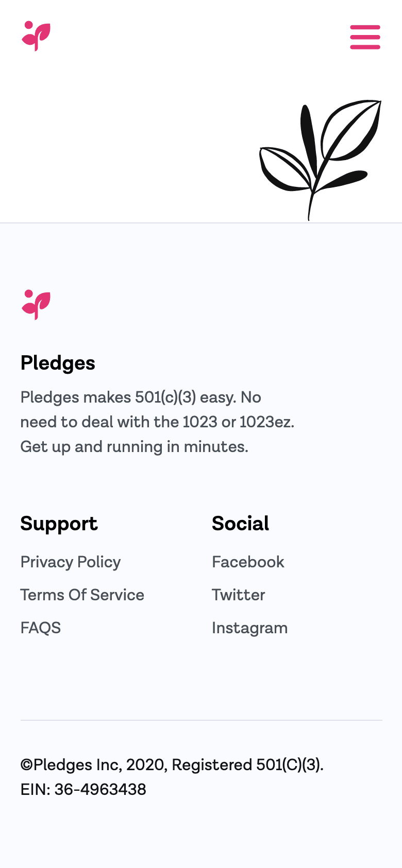This screenshot has width=402, height=868.
Task: Select the Support section heading
Action: (59, 523)
